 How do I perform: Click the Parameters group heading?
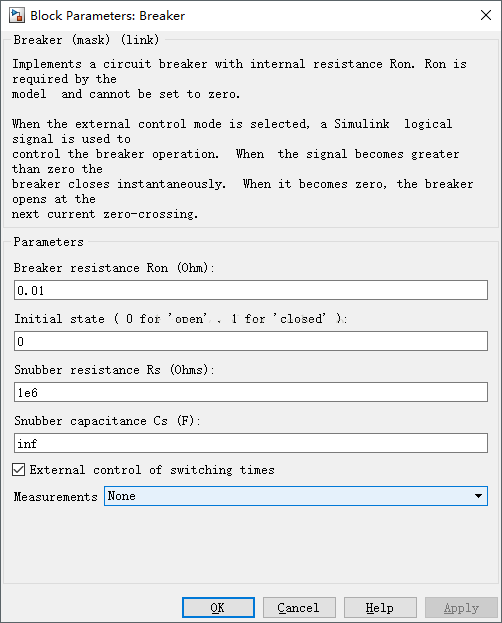click(48, 242)
